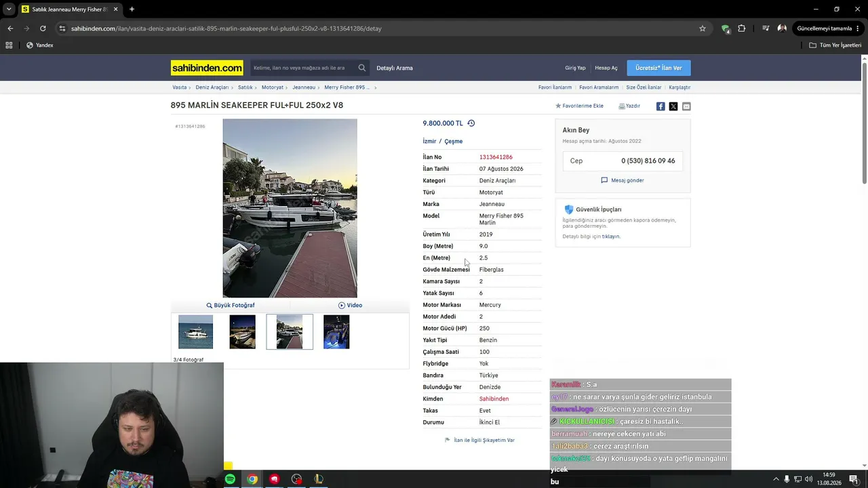Viewport: 868px width, 488px height.
Task: Go to Jeanneau breadcrumb
Action: (x=304, y=87)
